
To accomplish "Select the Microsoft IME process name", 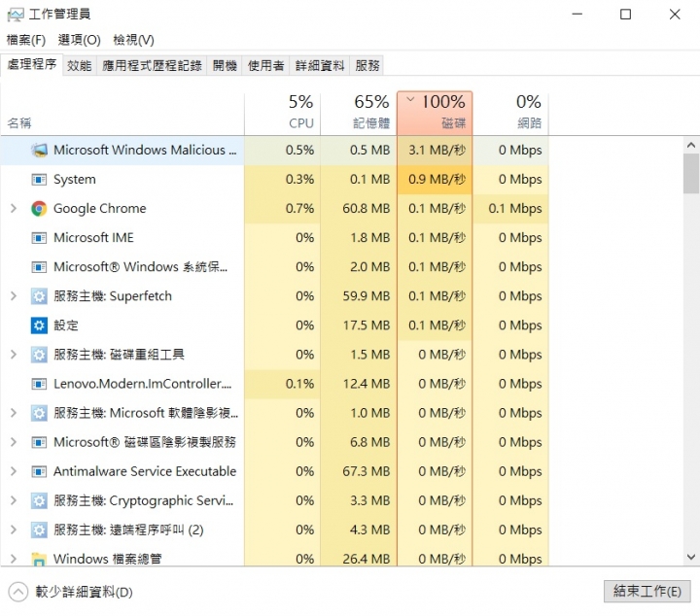I will pos(93,238).
